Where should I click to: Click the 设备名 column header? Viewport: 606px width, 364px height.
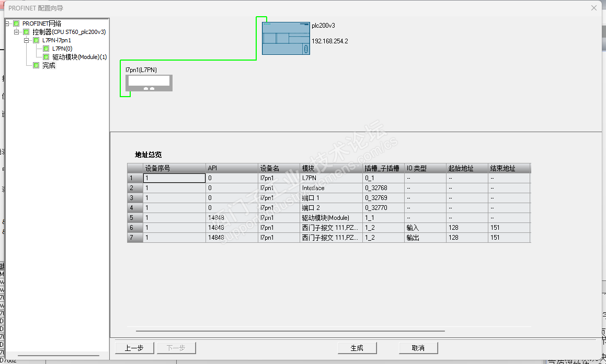pos(279,168)
